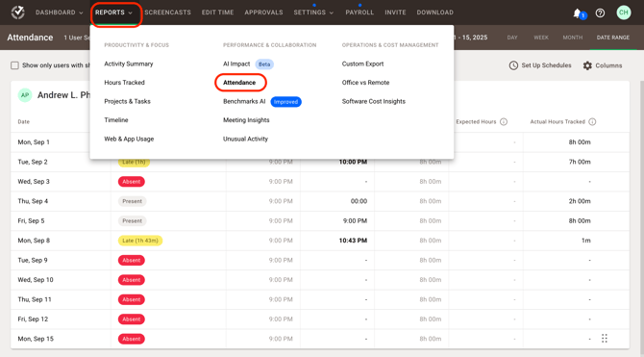The height and width of the screenshot is (357, 644).
Task: Click the Columns button
Action: tap(603, 65)
